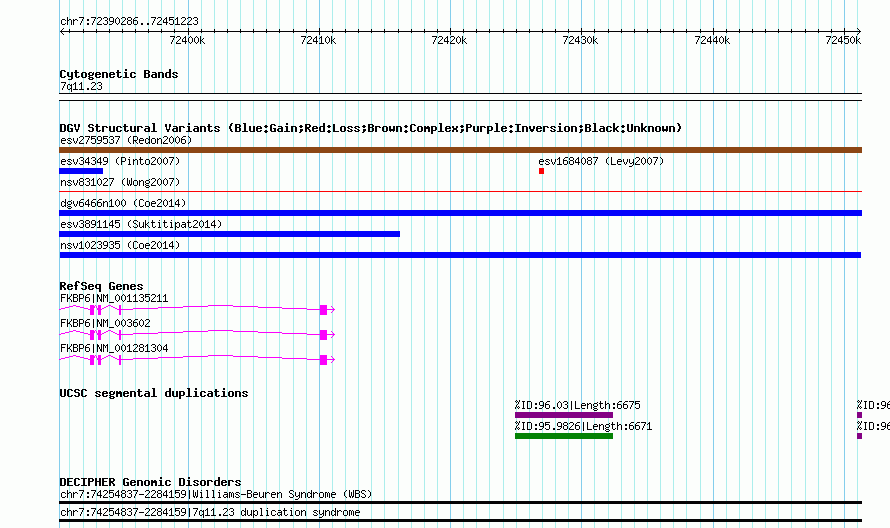Viewport: 890px width, 528px height.
Task: Click the RefSeq Genes track title
Action: click(101, 286)
